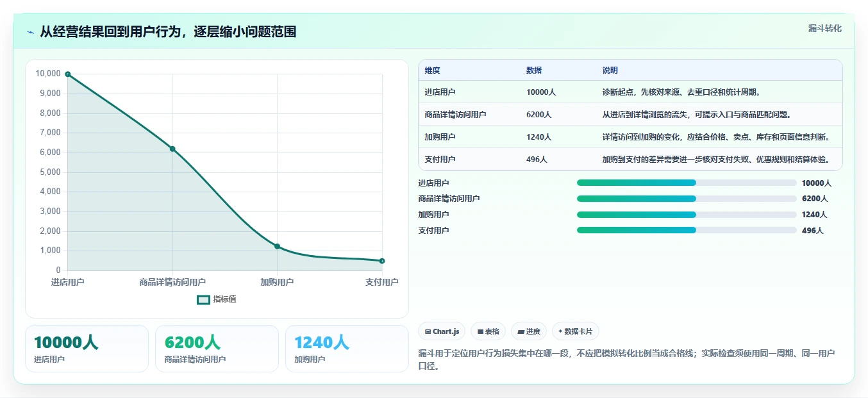Click the 1240人 table cell
The image size is (868, 398).
coord(539,137)
